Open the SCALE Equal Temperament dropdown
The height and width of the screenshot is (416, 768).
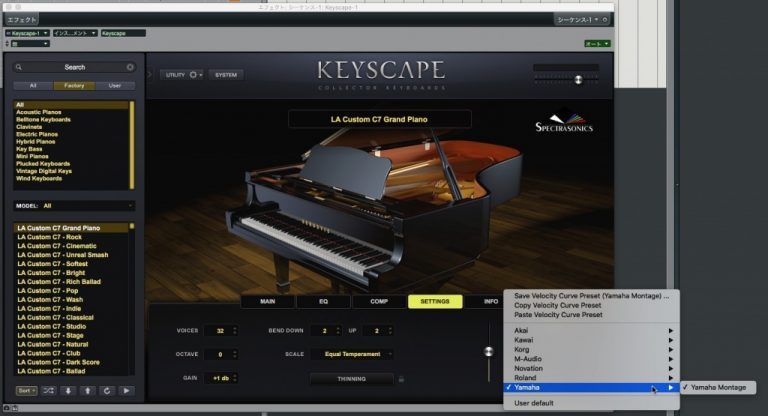(352, 354)
